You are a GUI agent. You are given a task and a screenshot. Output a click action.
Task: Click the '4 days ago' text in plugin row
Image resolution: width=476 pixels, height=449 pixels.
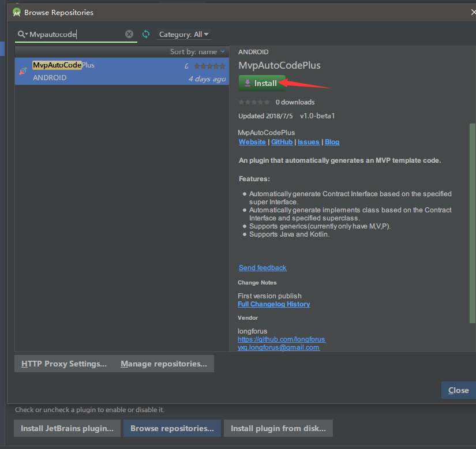(207, 79)
